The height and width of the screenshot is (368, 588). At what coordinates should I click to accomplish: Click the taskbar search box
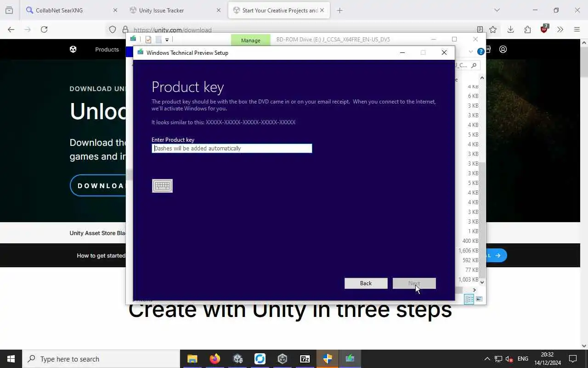click(x=101, y=359)
